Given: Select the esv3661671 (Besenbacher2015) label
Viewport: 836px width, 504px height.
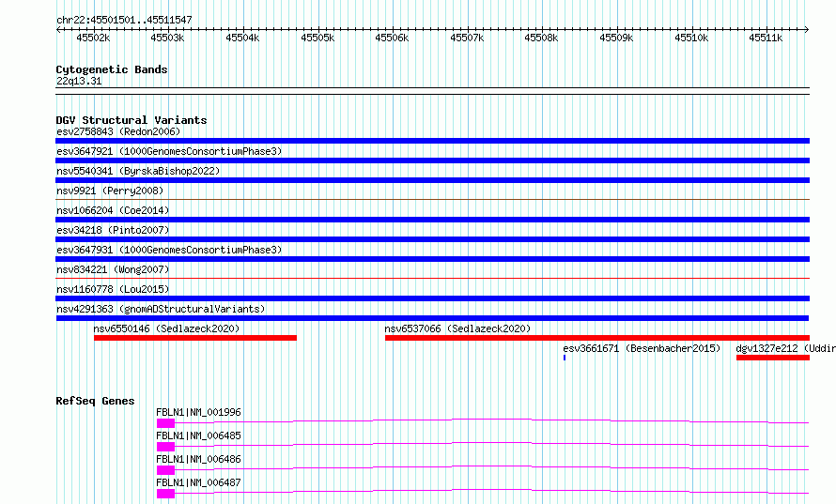Looking at the screenshot, I should click(x=642, y=348).
